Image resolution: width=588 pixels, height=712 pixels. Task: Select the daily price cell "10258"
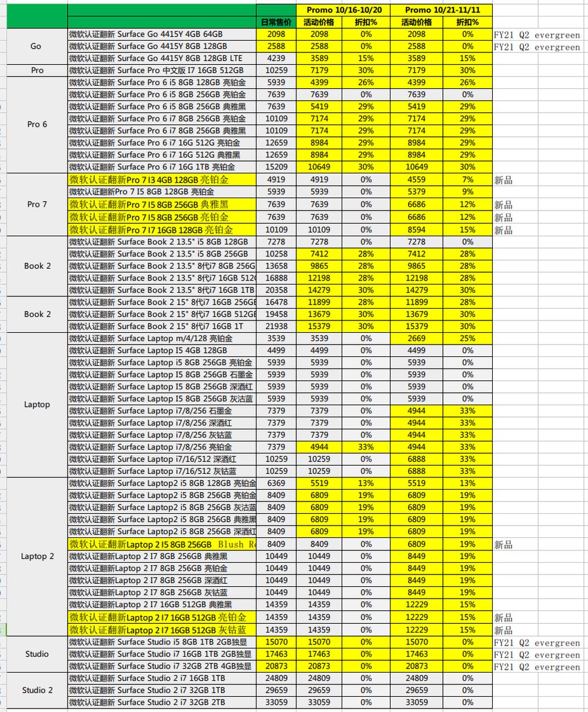point(276,254)
